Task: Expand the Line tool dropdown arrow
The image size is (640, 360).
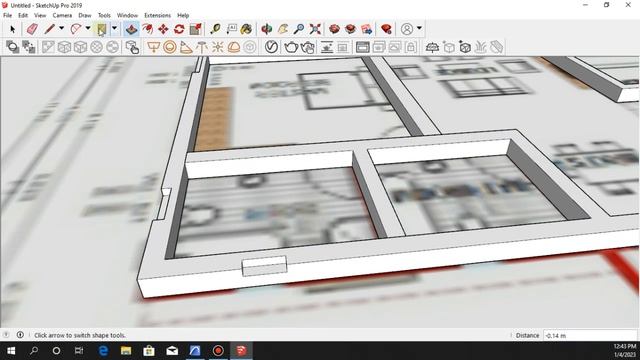Action: (x=61, y=29)
